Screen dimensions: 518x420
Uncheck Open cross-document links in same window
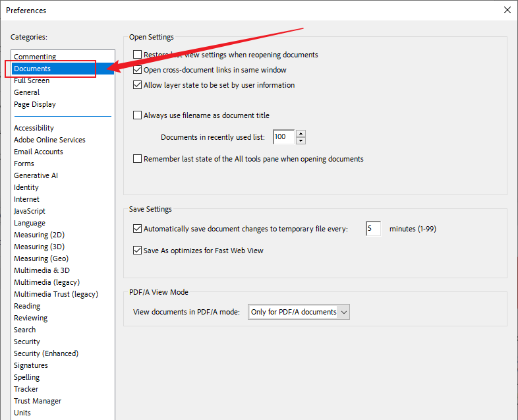(138, 70)
